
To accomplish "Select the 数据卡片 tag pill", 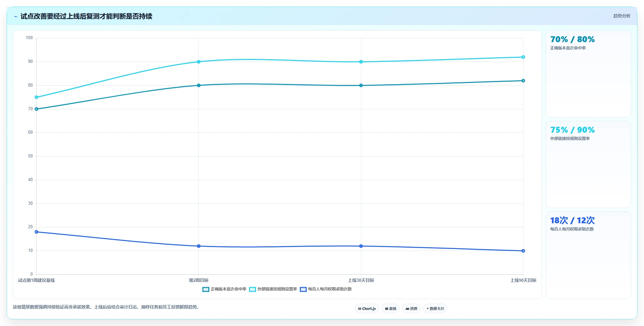I will point(435,309).
